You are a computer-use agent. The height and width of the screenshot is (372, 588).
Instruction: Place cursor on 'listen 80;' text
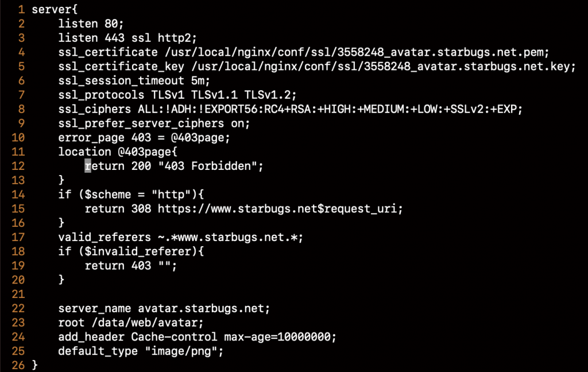(x=91, y=24)
